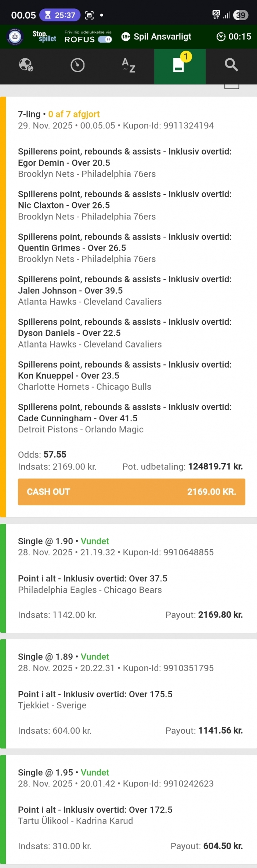257x868 pixels.
Task: Tap the screenshot capture status icon
Action: (x=89, y=15)
